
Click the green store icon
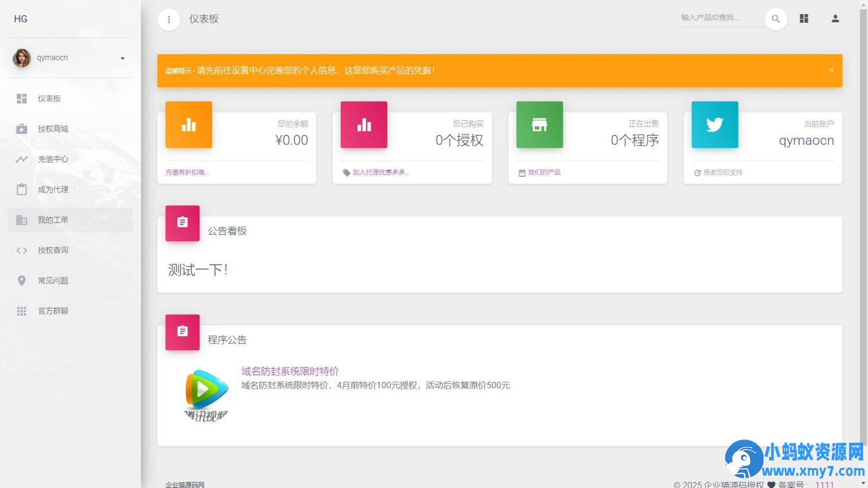(540, 125)
